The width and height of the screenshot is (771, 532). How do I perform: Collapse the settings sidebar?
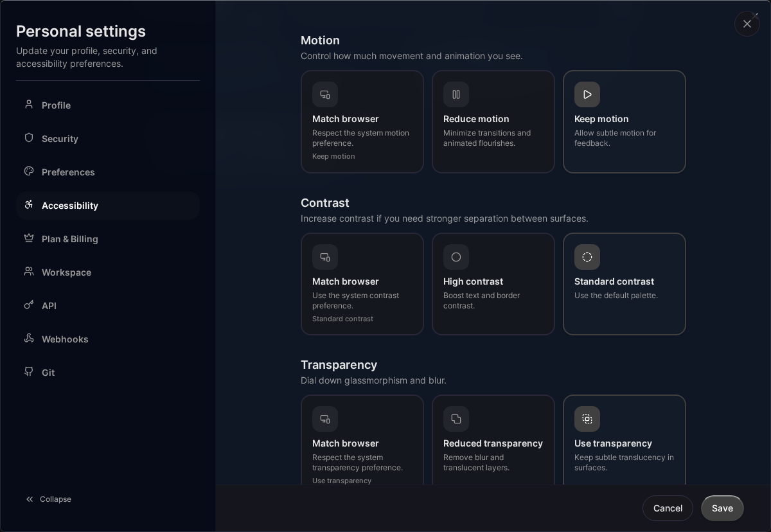[x=48, y=499]
